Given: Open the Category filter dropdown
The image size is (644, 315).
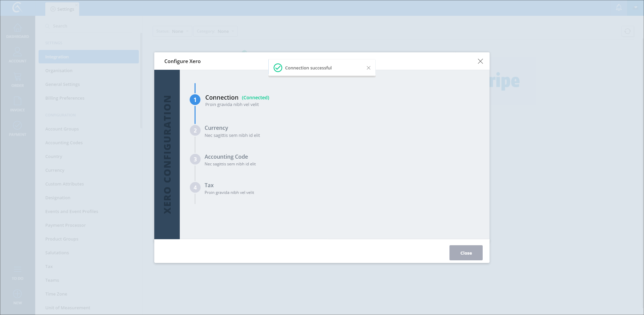Looking at the screenshot, I should pos(215,31).
